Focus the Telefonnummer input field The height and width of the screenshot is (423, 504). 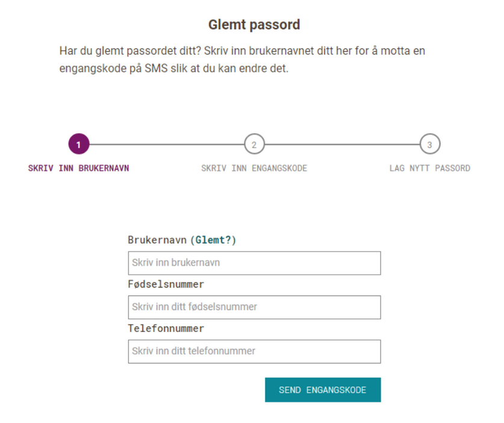pyautogui.click(x=254, y=351)
